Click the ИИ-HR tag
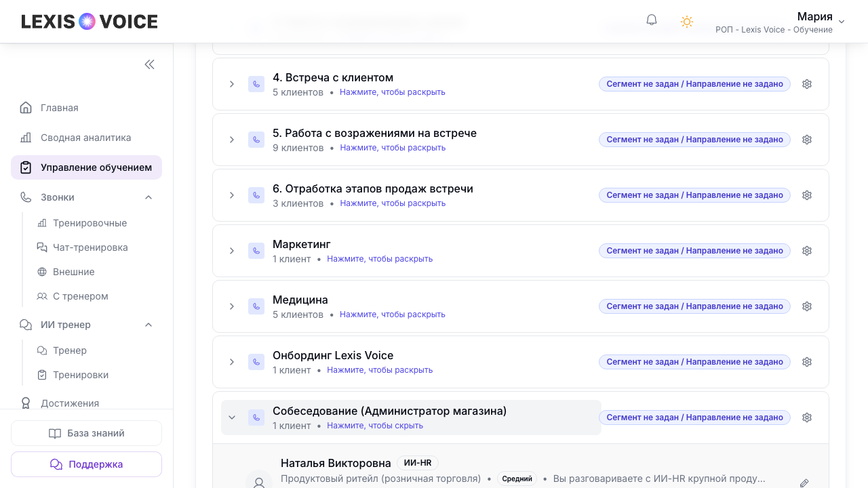This screenshot has height=488, width=868. click(418, 463)
